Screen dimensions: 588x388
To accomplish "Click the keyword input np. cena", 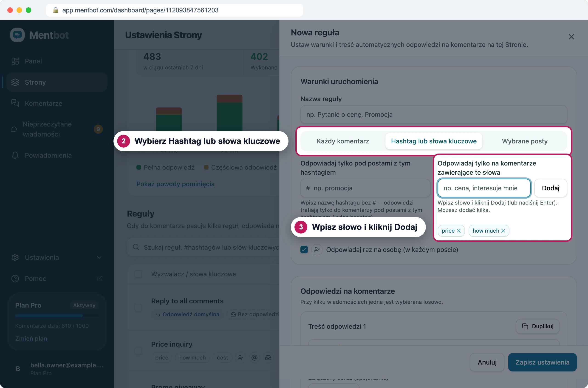I will tap(484, 188).
